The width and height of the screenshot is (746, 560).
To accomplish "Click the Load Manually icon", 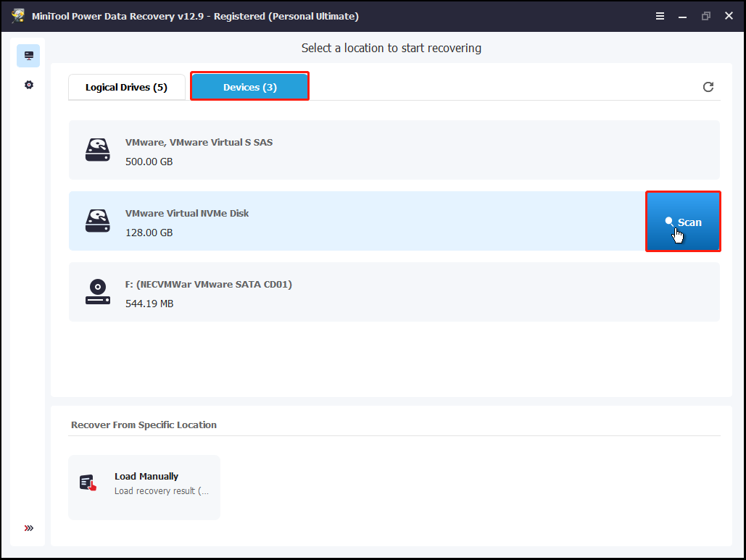I will 88,483.
